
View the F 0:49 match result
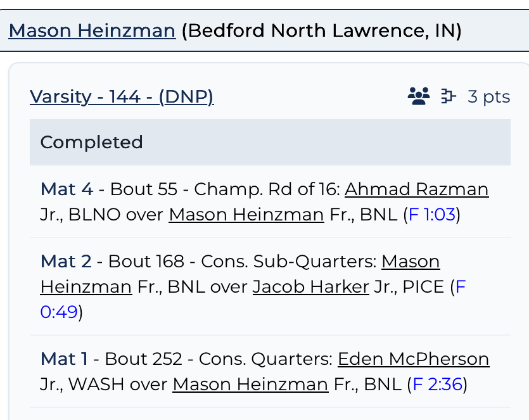(58, 312)
